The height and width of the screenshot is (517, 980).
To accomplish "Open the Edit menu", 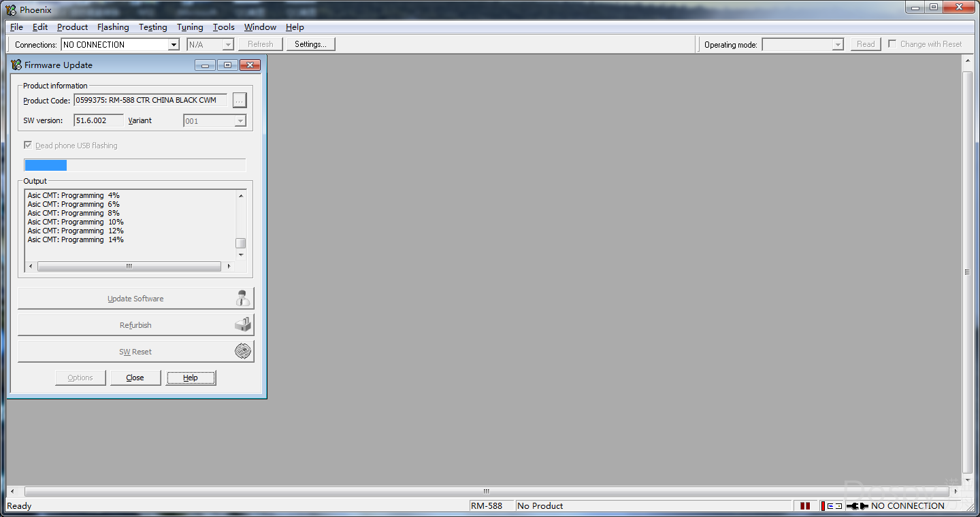I will click(40, 27).
